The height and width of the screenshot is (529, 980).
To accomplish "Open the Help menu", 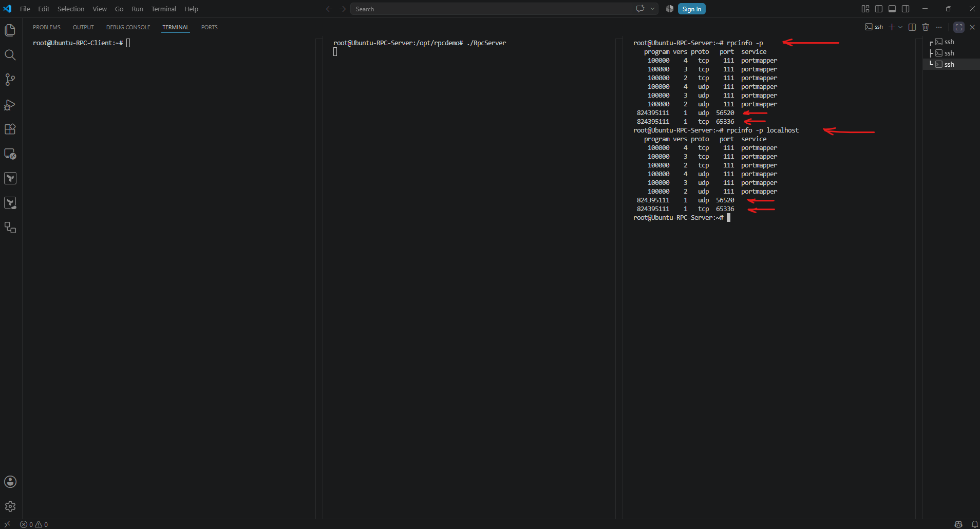I will (x=191, y=9).
